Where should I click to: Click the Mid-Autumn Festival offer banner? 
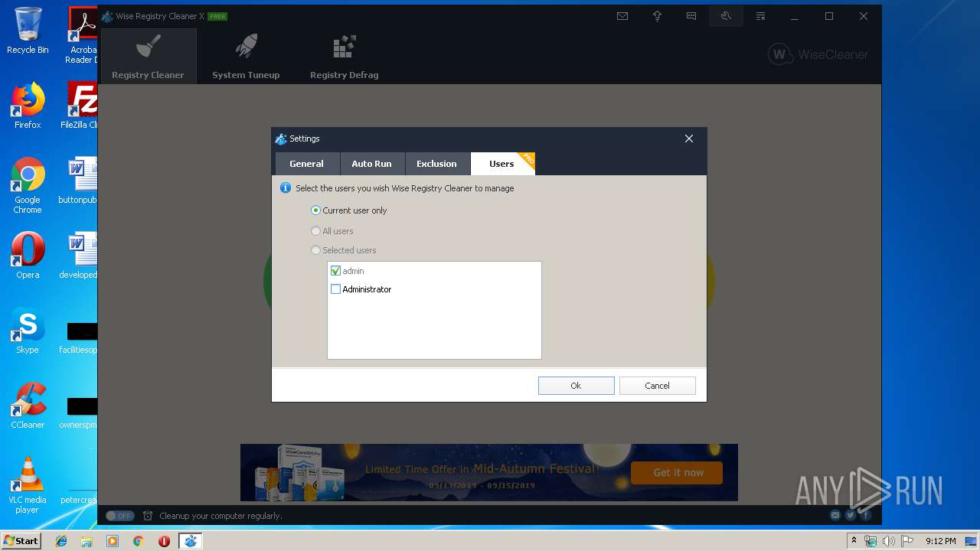click(488, 472)
